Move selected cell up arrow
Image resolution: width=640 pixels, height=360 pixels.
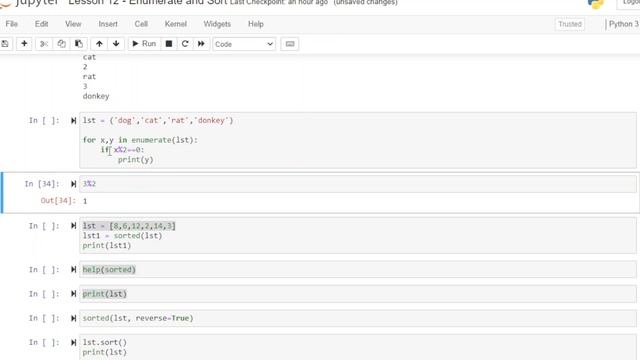coord(99,44)
